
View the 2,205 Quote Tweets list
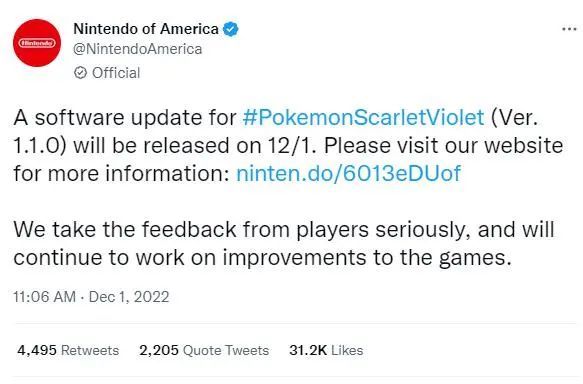pyautogui.click(x=204, y=350)
